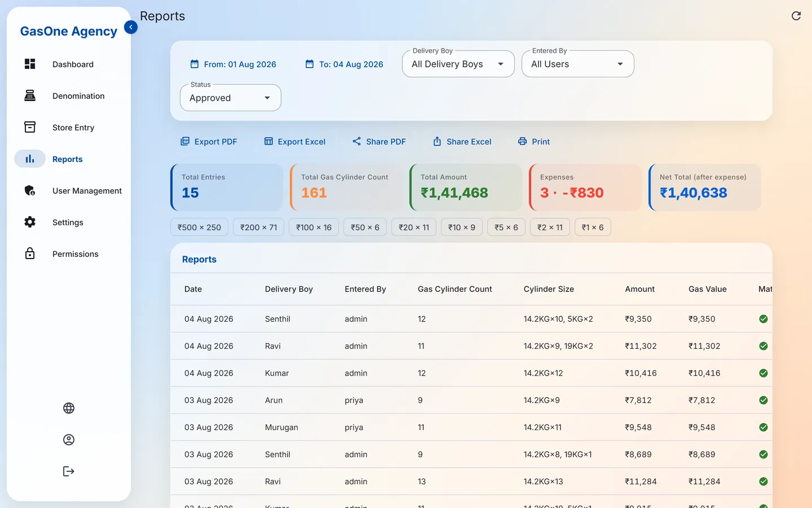Pick the From date 01 Aug 2026
The image size is (812, 508).
(233, 64)
